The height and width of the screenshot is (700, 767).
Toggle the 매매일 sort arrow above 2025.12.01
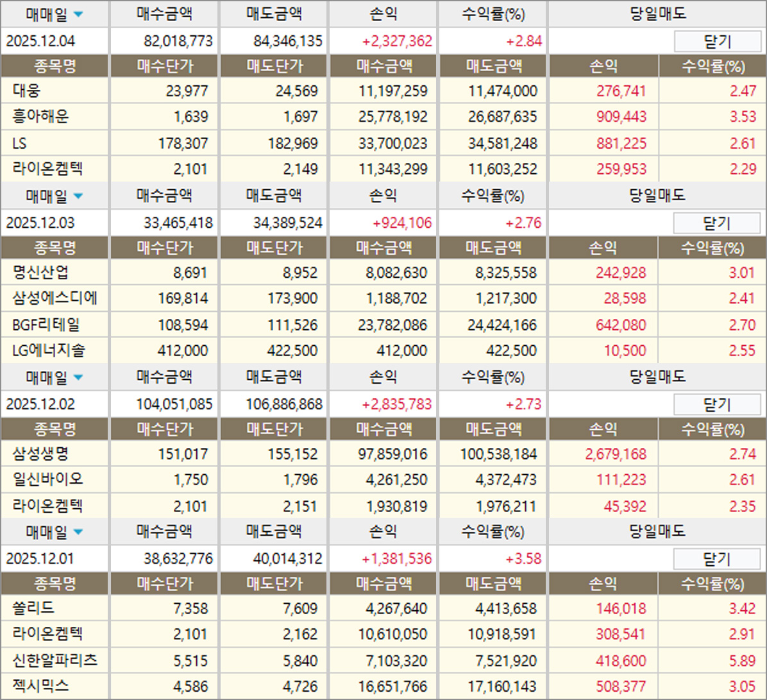[78, 532]
